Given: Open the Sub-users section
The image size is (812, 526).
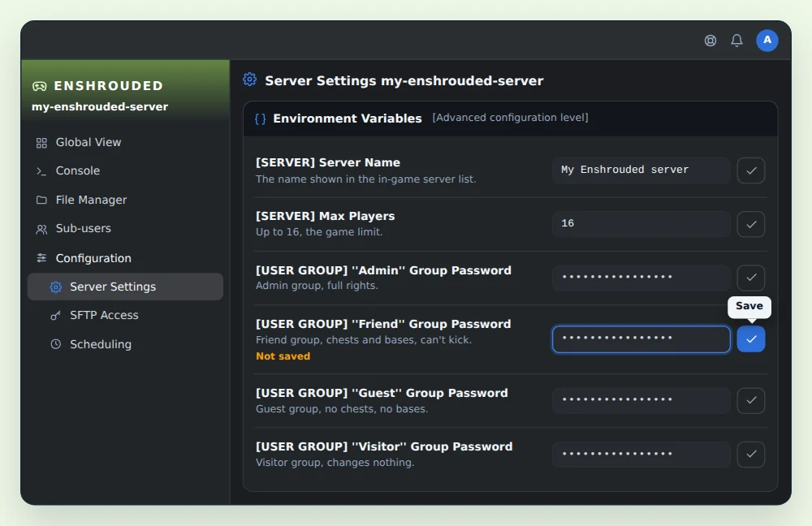Looking at the screenshot, I should 125,228.
